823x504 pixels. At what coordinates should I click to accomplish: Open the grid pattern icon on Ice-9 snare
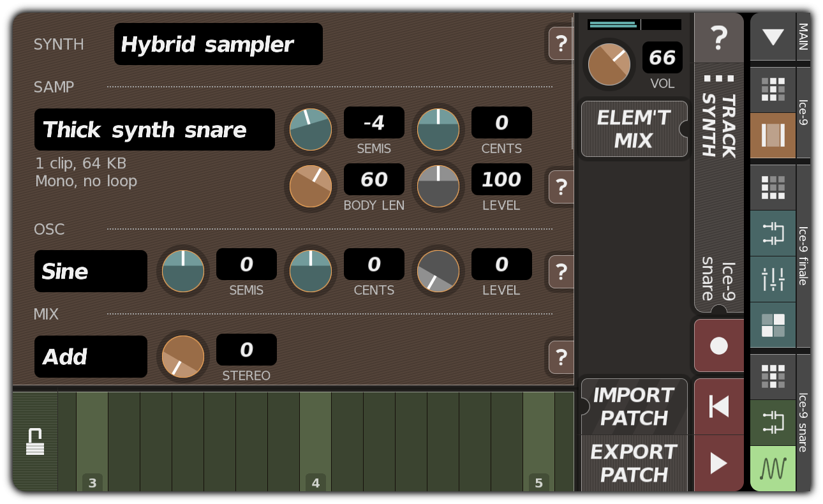773,377
